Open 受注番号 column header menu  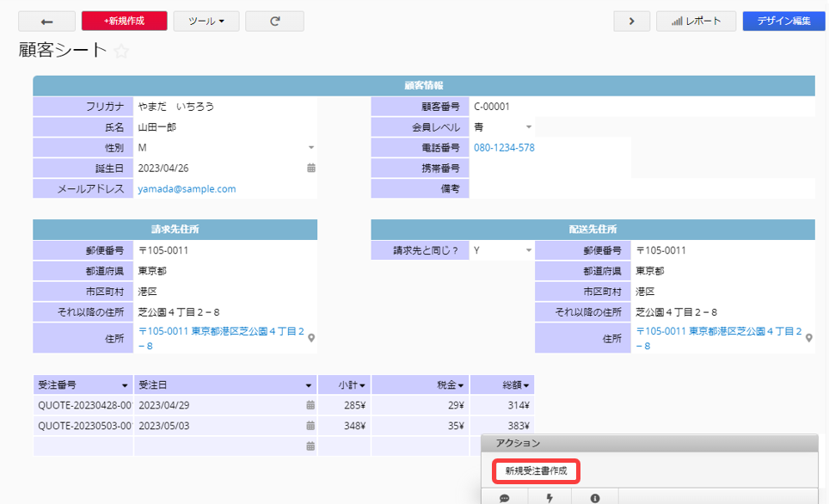126,385
